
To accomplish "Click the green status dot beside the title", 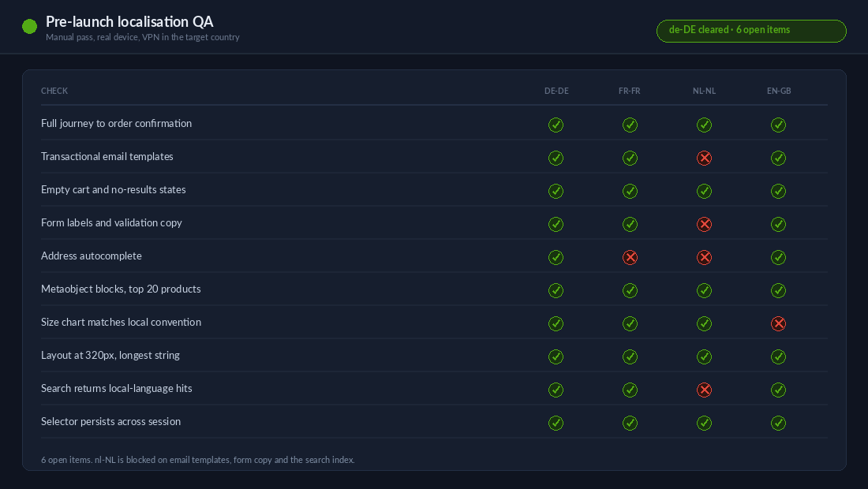I will pyautogui.click(x=29, y=26).
